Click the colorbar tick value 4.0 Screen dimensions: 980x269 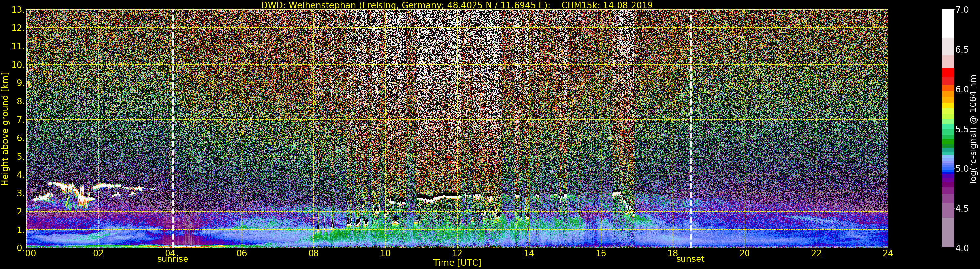962,248
